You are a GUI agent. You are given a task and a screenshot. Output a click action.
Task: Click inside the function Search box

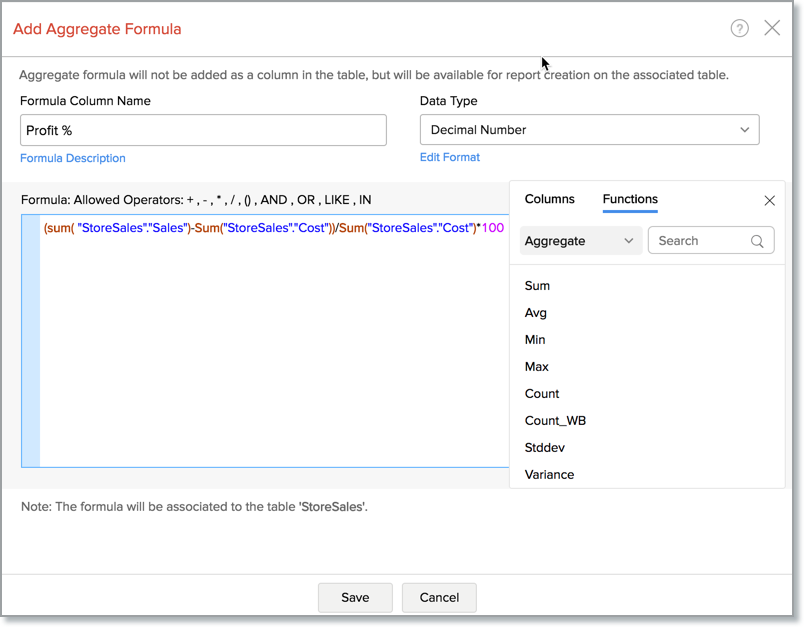click(700, 241)
